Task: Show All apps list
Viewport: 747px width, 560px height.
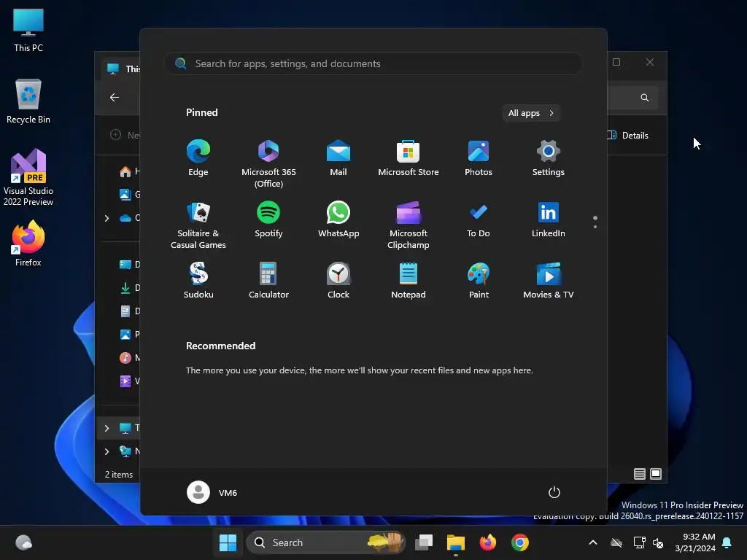Action: click(x=531, y=113)
